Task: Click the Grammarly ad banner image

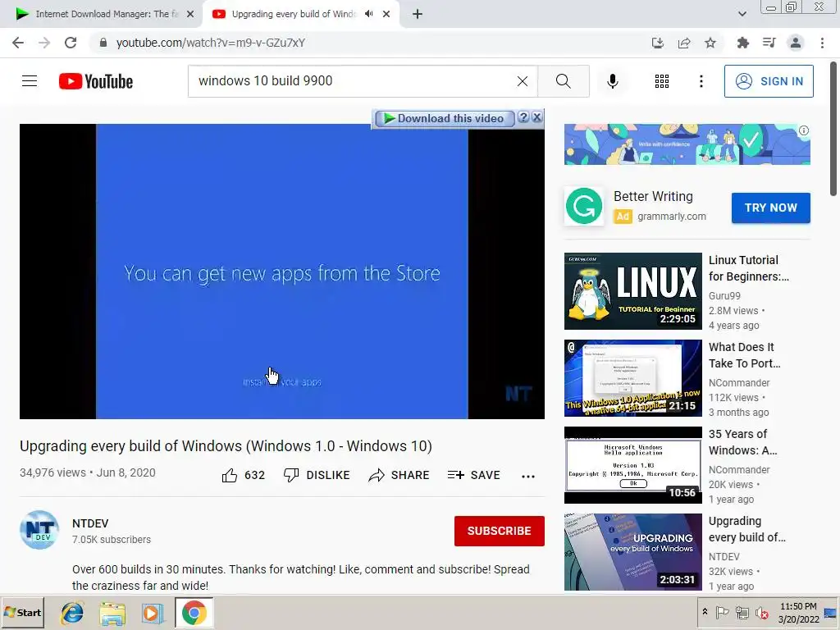Action: 687,144
